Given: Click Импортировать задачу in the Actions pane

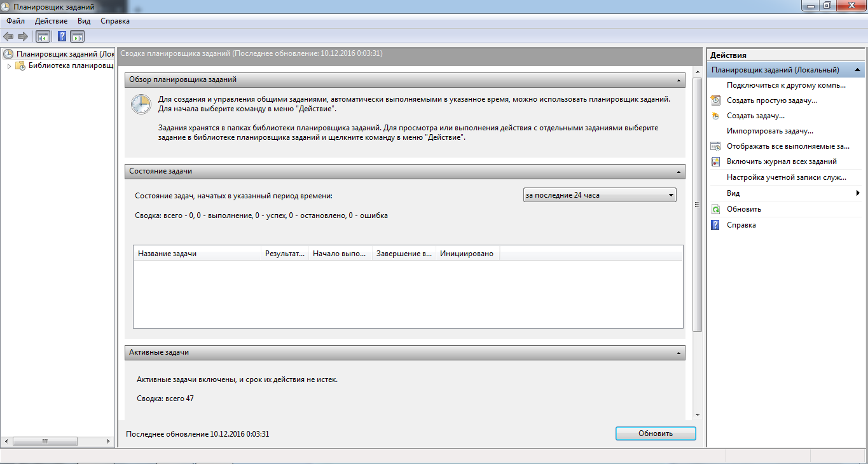Looking at the screenshot, I should 770,131.
